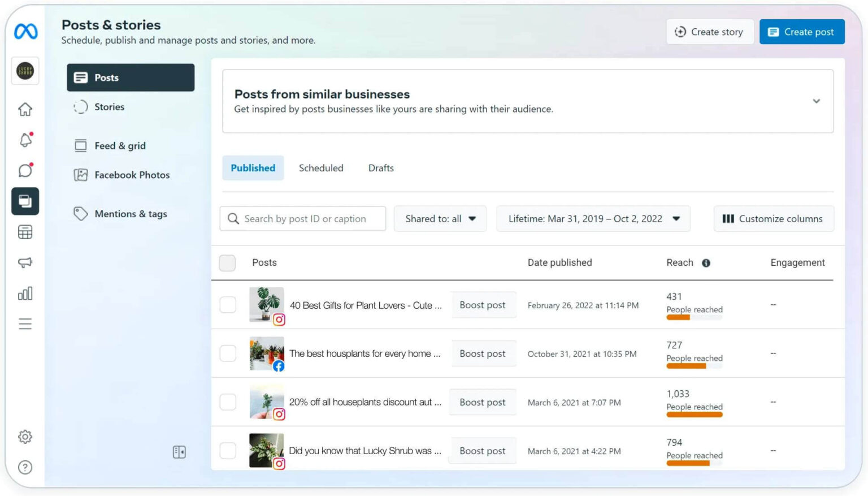Open All tools from the sidebar
Viewport: 868px width, 496px height.
click(x=25, y=324)
